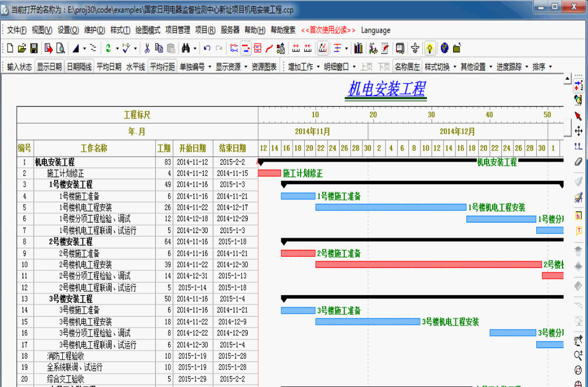Select the red arrow pointer tool
The width and height of the screenshot is (588, 387).
578,116
